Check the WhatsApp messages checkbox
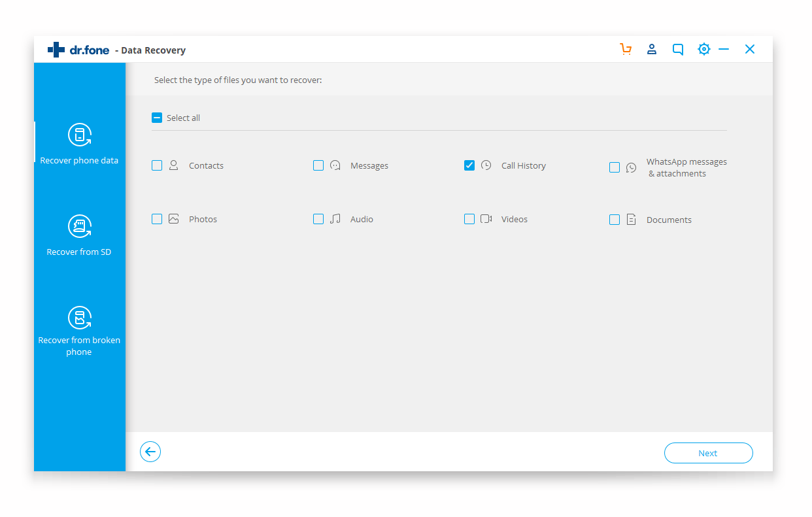Image resolution: width=812 pixels, height=517 pixels. pyautogui.click(x=615, y=167)
